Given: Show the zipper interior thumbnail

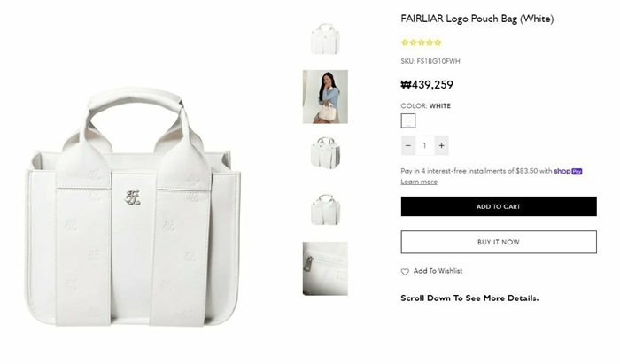Looking at the screenshot, I should [x=325, y=268].
